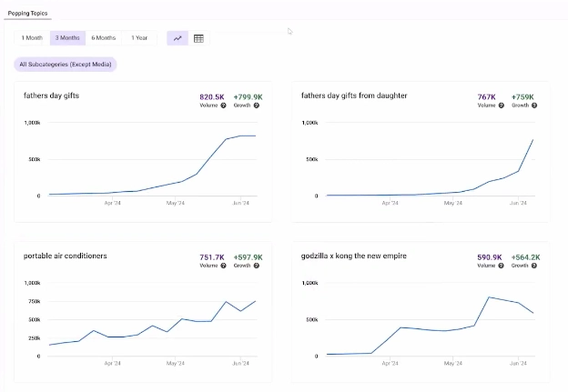Viewport: 568px width, 392px height.
Task: Select the 1 Year time range
Action: click(x=139, y=38)
